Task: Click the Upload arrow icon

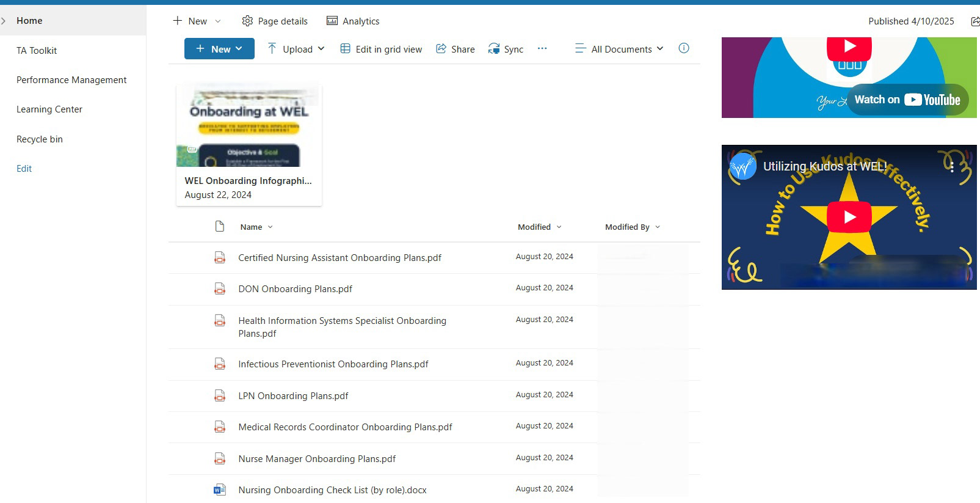Action: [x=272, y=48]
